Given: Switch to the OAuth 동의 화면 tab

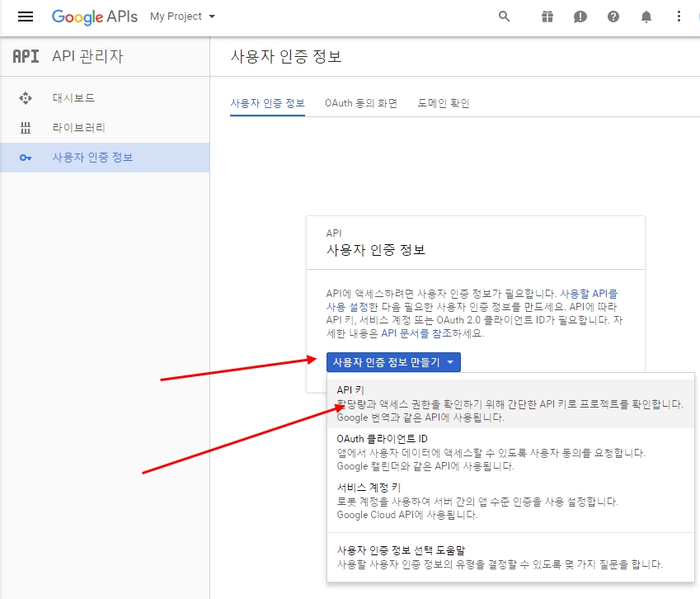Looking at the screenshot, I should coord(361,103).
